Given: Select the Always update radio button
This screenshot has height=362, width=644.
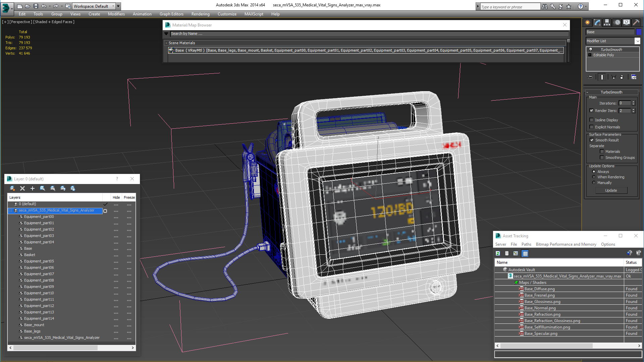Looking at the screenshot, I should (594, 171).
